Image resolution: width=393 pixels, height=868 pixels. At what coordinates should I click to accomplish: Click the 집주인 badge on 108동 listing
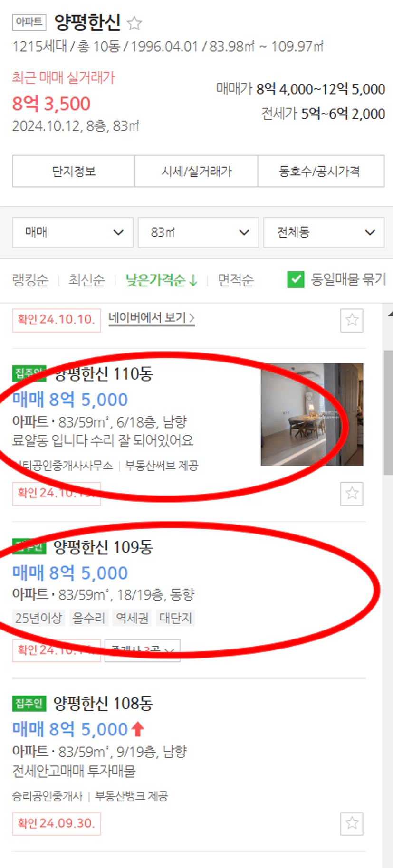point(29,703)
